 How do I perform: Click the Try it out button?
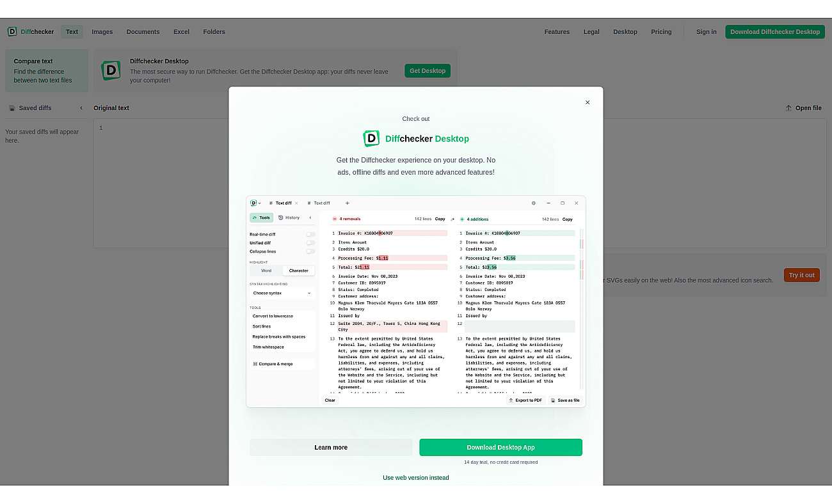[x=801, y=275]
